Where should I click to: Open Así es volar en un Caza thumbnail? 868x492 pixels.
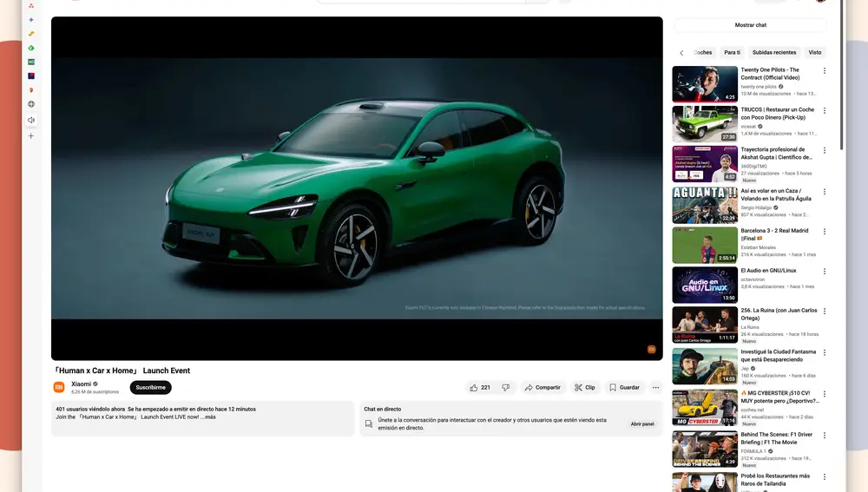point(705,206)
